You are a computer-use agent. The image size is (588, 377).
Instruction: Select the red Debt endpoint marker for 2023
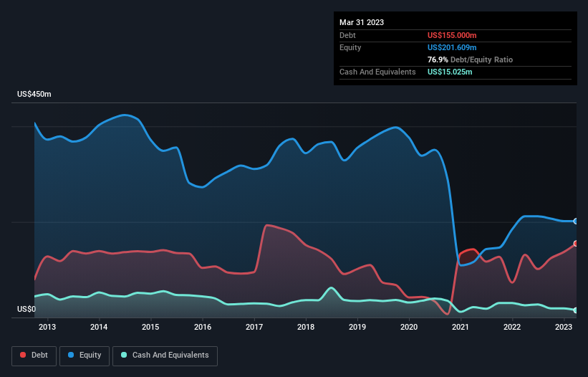pos(576,244)
